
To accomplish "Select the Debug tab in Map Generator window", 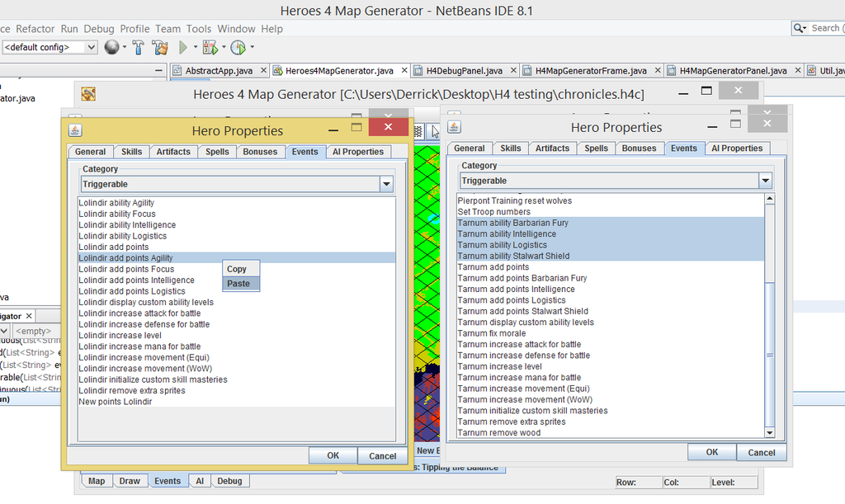I will pos(229,481).
